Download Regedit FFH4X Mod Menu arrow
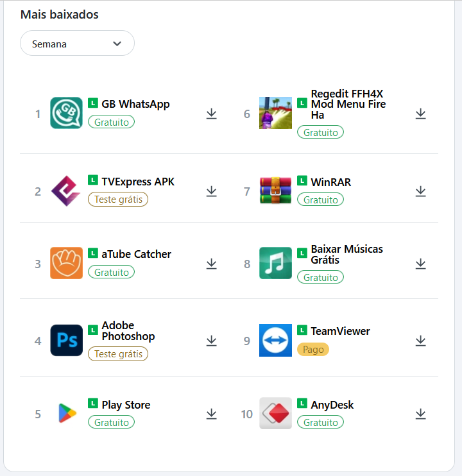This screenshot has height=476, width=462. (420, 114)
